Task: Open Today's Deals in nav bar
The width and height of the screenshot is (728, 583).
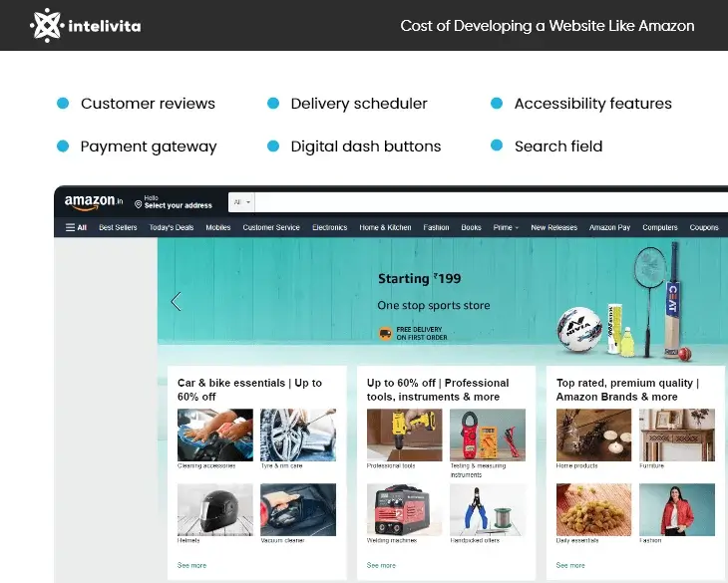Action: tap(172, 227)
